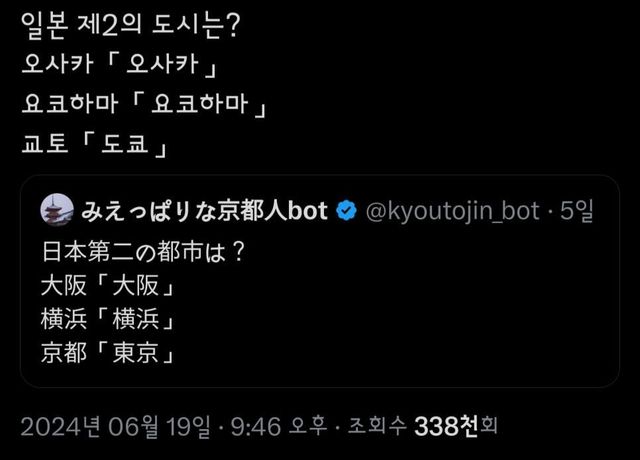Click the 「도쿄」 bracketed answer text
640x460 pixels.
pos(121,143)
